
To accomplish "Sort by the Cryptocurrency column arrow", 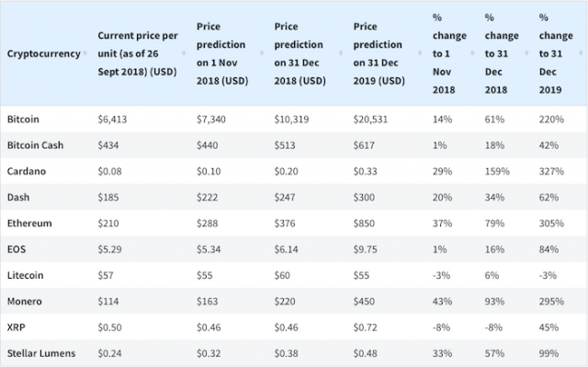I will click(x=85, y=53).
